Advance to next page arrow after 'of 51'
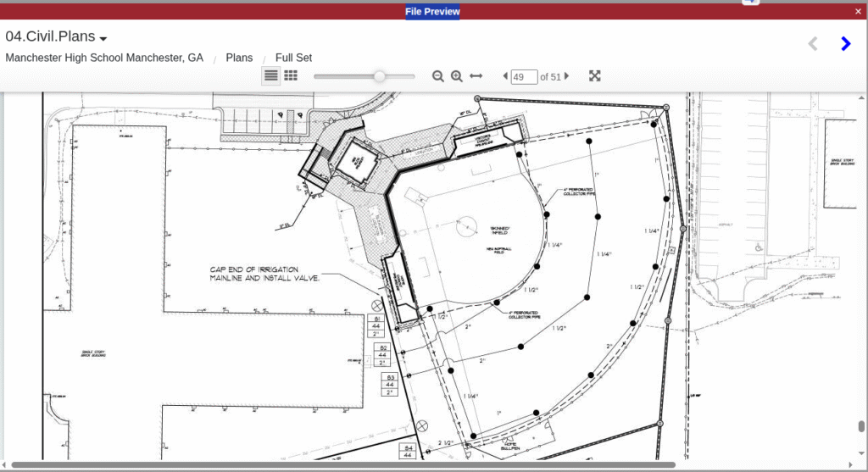 567,76
